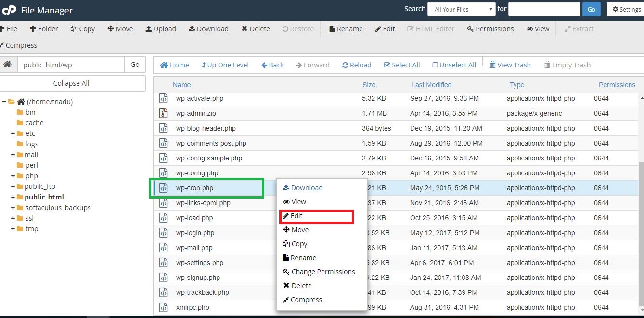This screenshot has width=644, height=318.
Task: Choose View in the context menu
Action: pyautogui.click(x=295, y=202)
